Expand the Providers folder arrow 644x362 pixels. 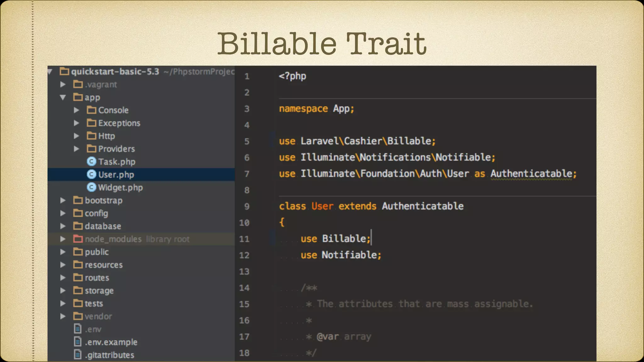point(76,149)
